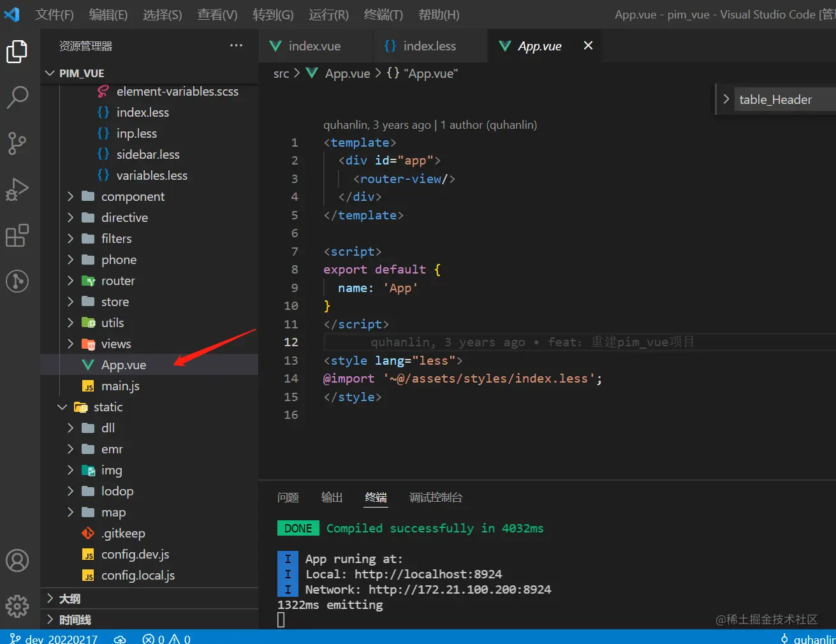Open the Extensions view icon
The image size is (836, 644).
pyautogui.click(x=17, y=235)
